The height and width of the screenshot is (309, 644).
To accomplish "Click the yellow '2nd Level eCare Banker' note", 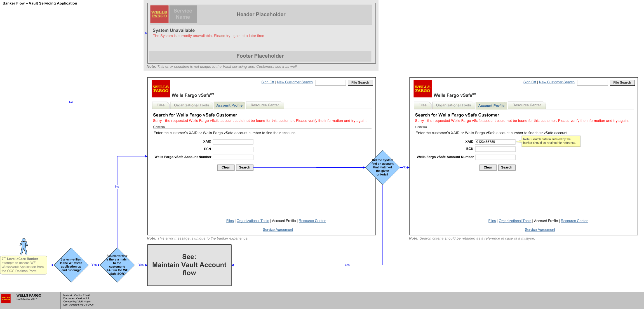I will [x=24, y=265].
